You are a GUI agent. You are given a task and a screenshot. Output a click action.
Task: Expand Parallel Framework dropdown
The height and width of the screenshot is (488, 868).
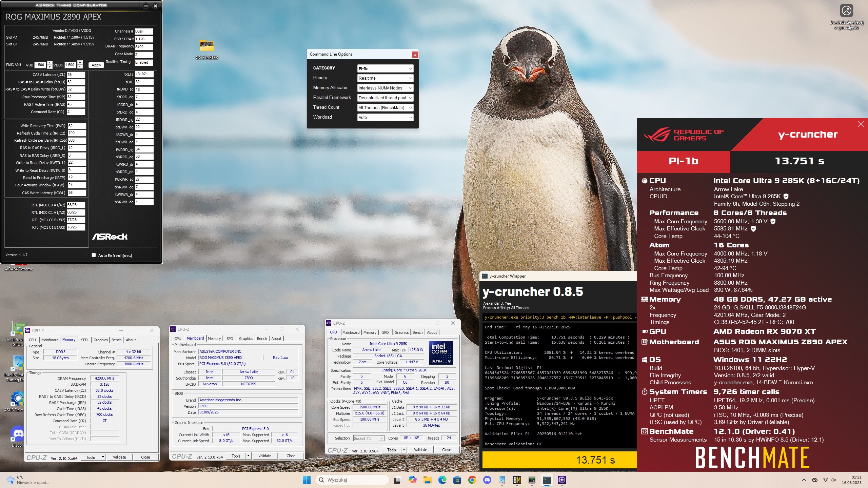tap(385, 98)
